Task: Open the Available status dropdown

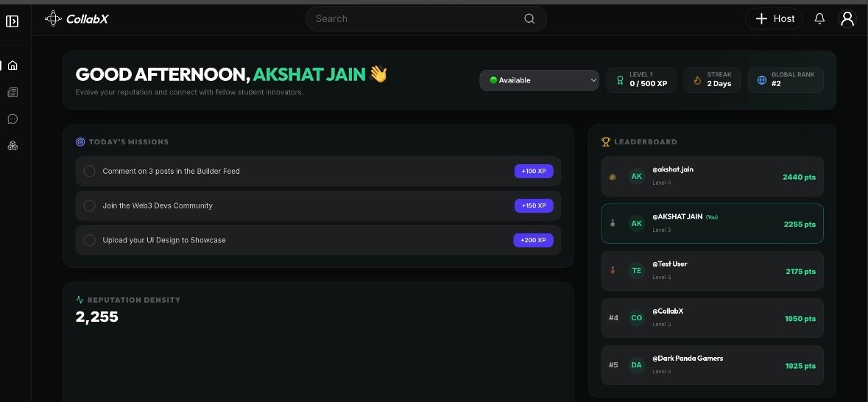Action: pyautogui.click(x=539, y=80)
